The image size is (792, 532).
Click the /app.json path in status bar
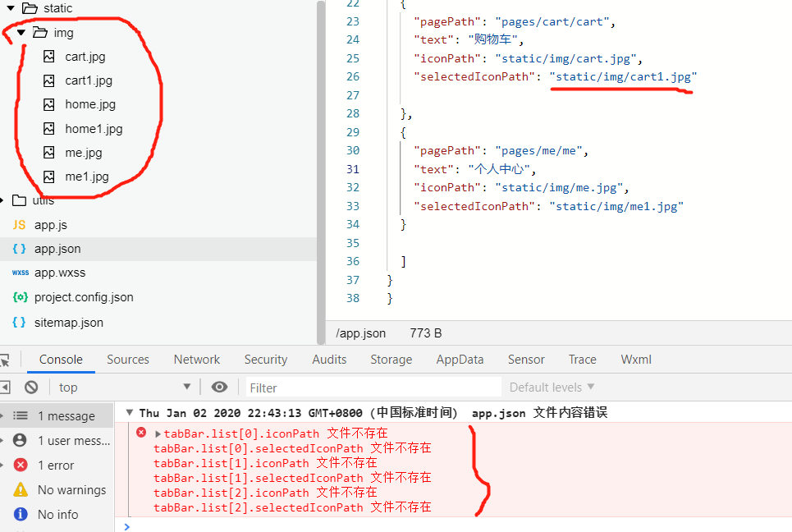[x=360, y=333]
